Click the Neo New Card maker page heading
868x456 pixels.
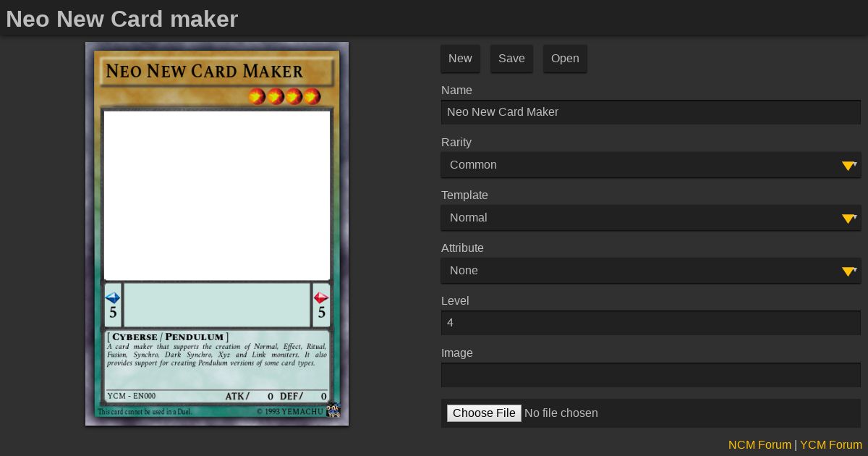pyautogui.click(x=122, y=19)
